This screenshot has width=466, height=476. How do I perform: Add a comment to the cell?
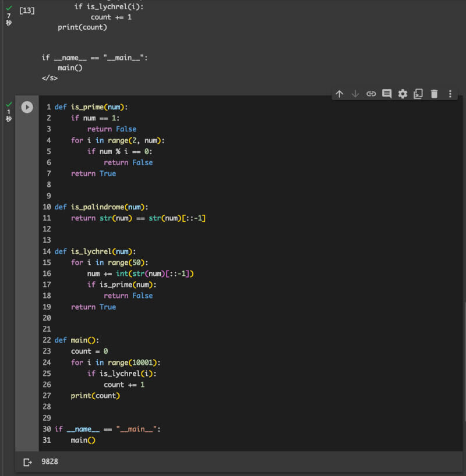tap(387, 94)
